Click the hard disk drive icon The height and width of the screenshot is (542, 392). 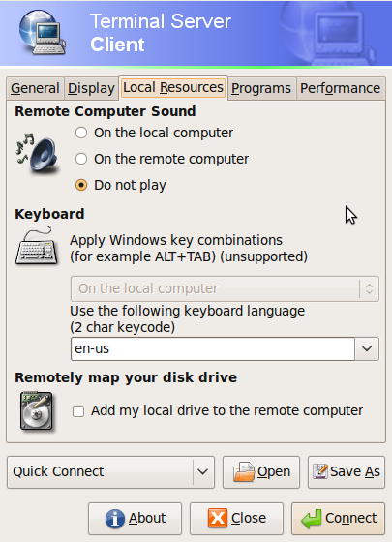37,411
